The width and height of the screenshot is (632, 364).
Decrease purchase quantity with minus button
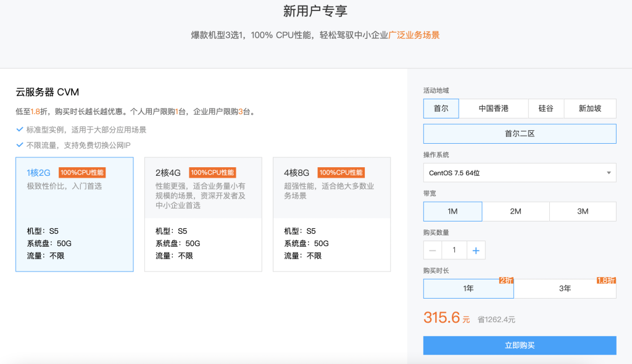pos(433,250)
